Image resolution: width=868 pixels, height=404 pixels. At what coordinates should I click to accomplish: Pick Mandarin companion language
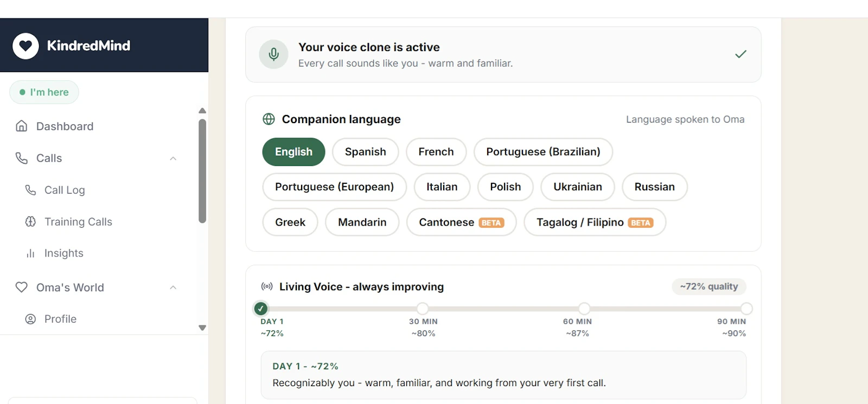362,222
